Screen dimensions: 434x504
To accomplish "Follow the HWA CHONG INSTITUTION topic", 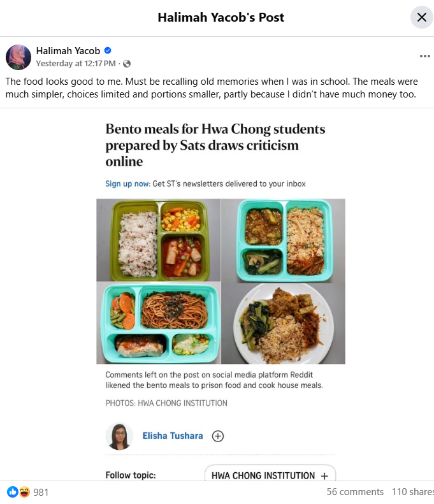I will pyautogui.click(x=270, y=475).
